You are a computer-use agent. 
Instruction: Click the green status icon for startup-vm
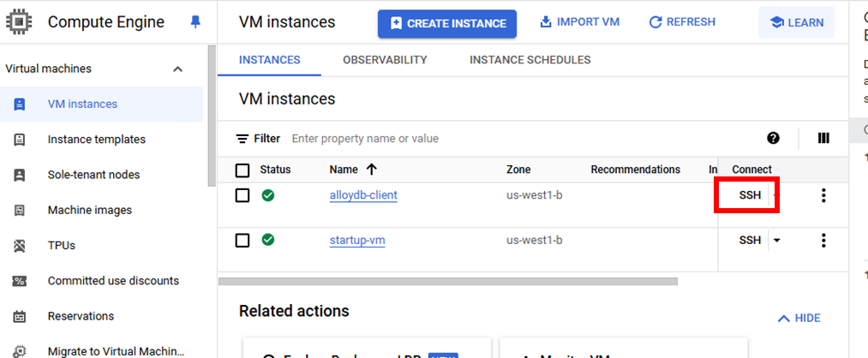[x=268, y=240]
